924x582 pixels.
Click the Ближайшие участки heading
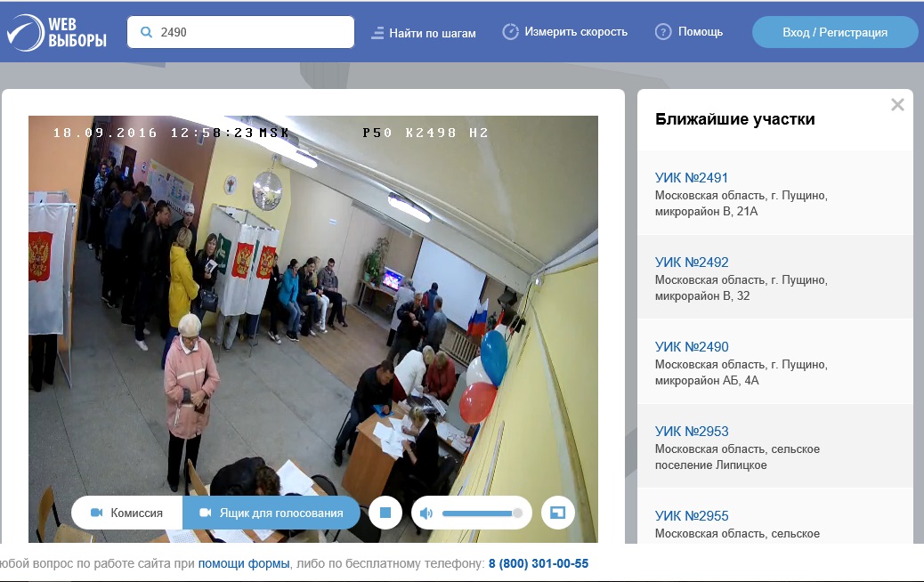735,119
